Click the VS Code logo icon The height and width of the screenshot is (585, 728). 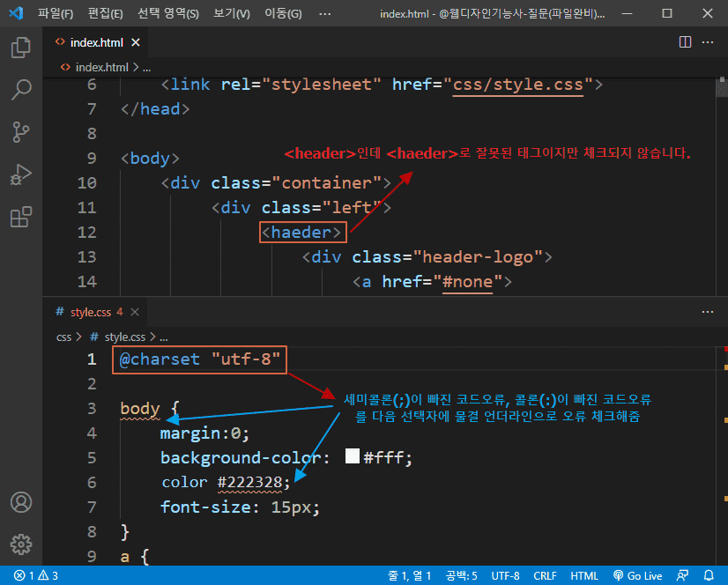(x=16, y=13)
